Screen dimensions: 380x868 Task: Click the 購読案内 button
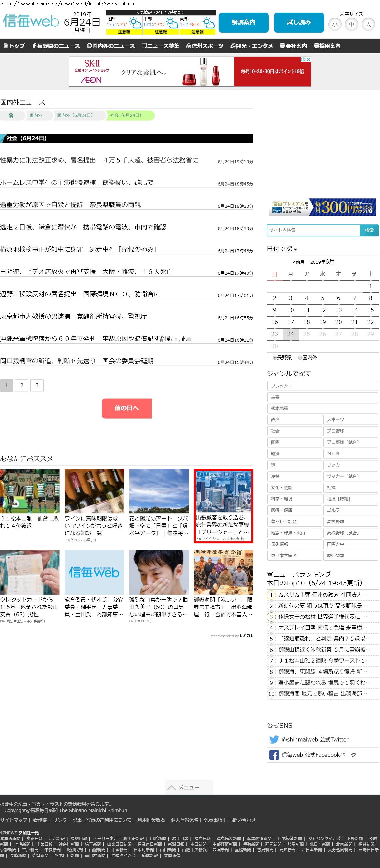tap(244, 23)
